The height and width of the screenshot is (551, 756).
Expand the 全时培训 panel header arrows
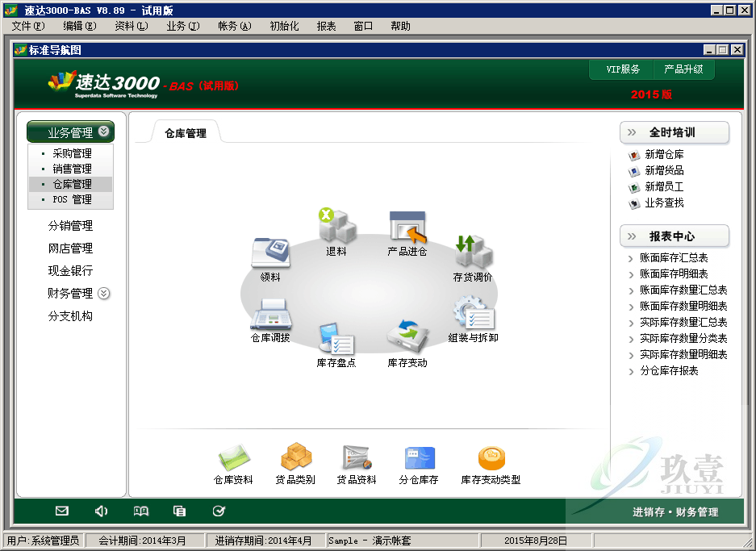click(632, 132)
